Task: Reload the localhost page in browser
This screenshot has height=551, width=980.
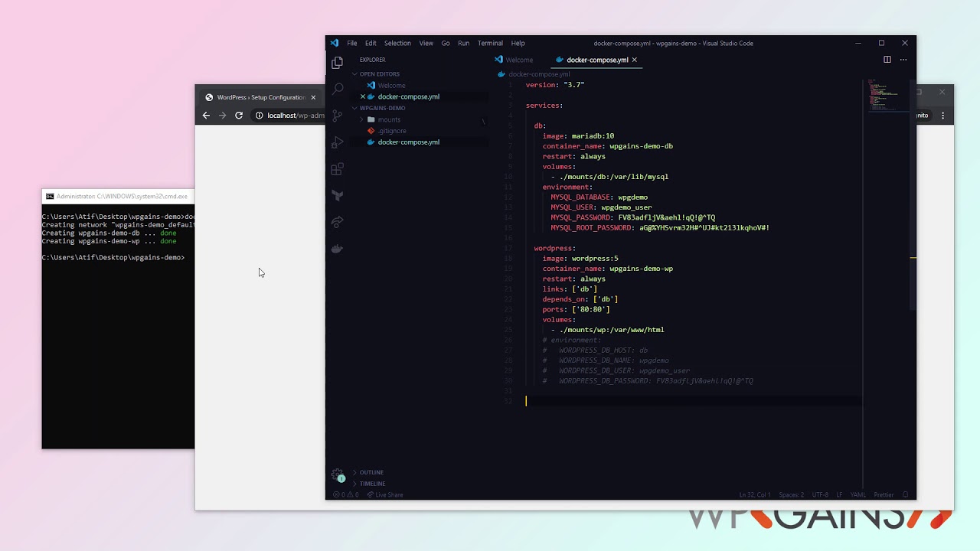Action: (239, 116)
